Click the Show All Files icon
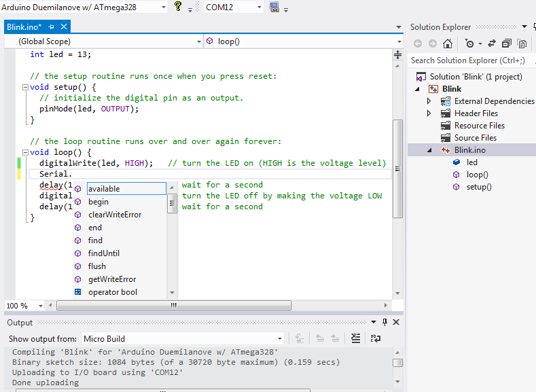Screen dimensions: 536x392 pos(522,43)
